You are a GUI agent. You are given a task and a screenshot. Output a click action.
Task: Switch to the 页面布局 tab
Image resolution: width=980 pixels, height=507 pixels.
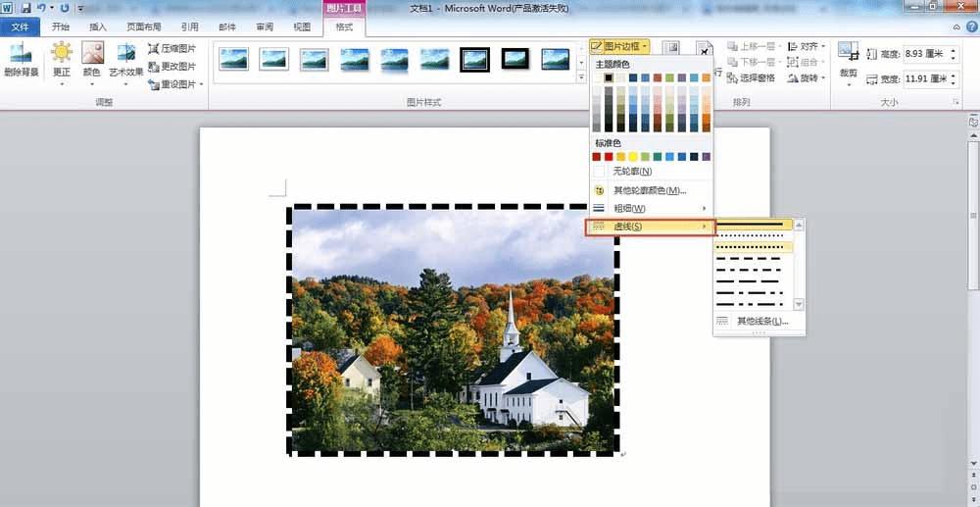point(144,26)
